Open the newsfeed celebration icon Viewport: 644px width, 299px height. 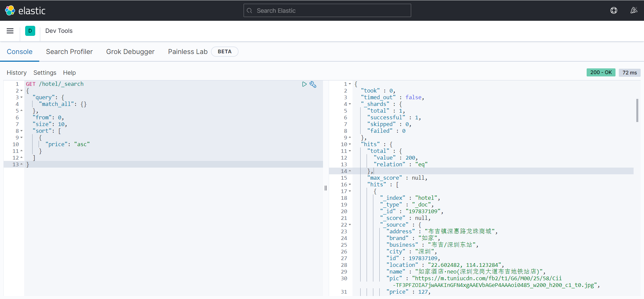[634, 10]
